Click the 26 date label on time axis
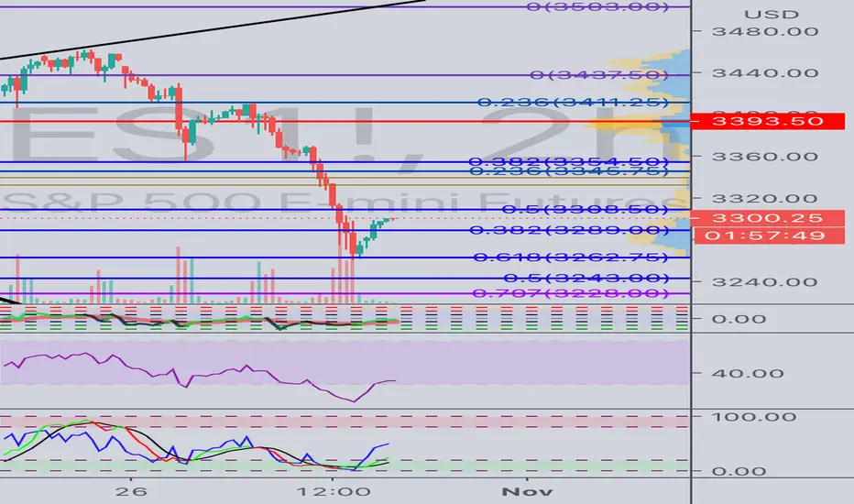Image resolution: width=854 pixels, height=504 pixels. pos(131,491)
